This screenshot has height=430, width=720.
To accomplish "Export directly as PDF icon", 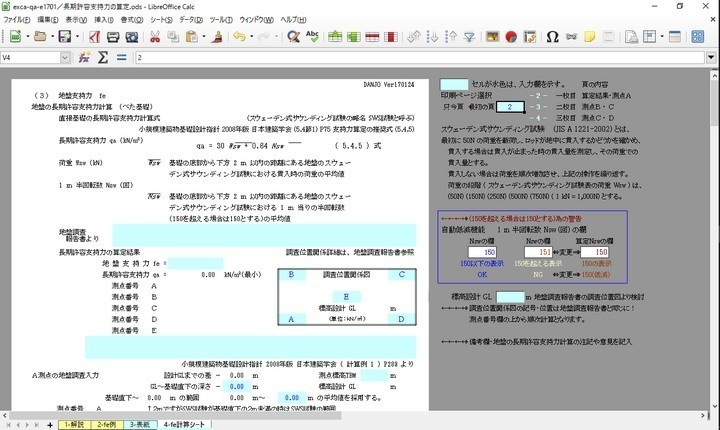I will coord(95,36).
